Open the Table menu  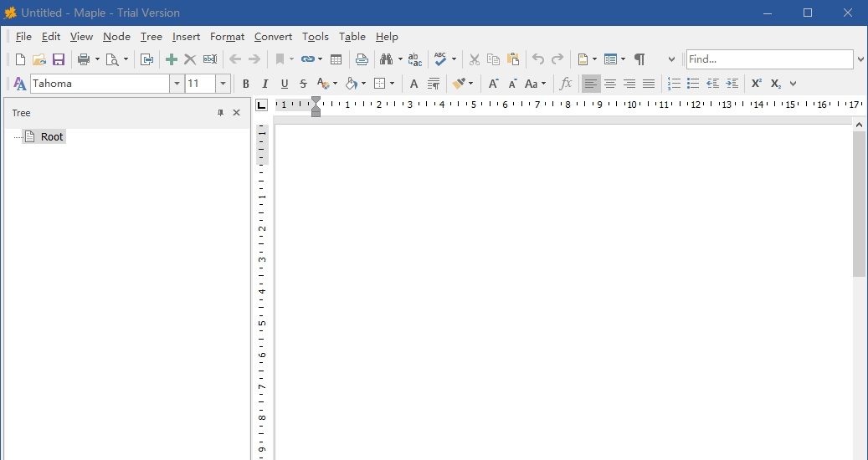[x=352, y=37]
